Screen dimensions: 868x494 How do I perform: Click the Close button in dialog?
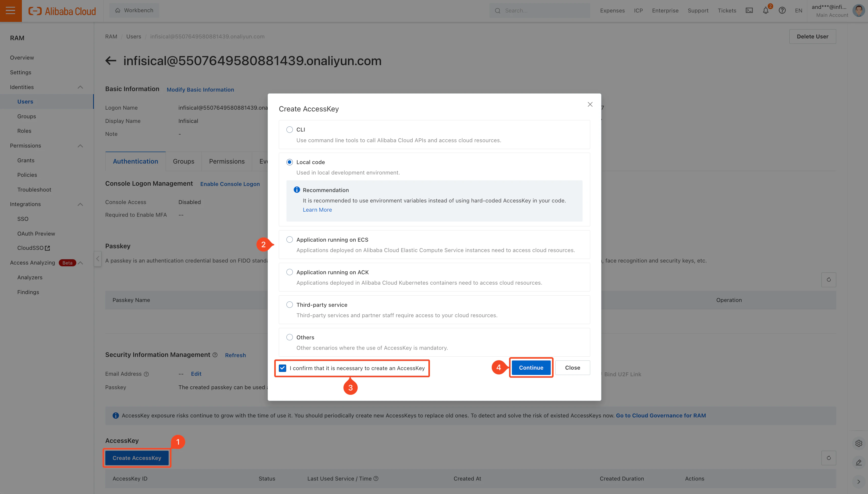573,368
